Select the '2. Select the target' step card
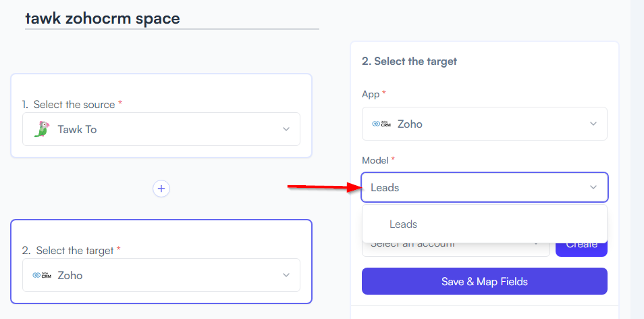This screenshot has width=644, height=319. pos(161,262)
